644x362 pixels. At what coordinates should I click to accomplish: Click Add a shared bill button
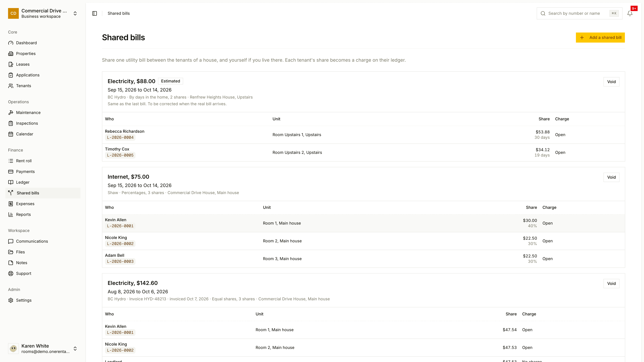(600, 38)
